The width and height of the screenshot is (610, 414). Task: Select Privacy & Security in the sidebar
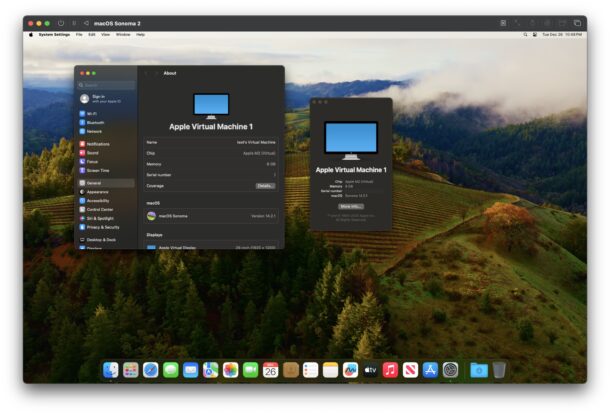coord(102,227)
